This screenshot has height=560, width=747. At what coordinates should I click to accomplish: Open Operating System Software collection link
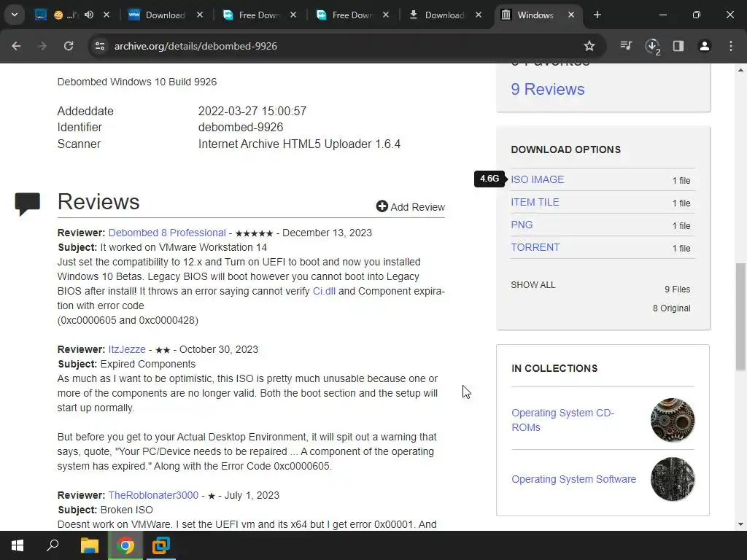coord(573,479)
